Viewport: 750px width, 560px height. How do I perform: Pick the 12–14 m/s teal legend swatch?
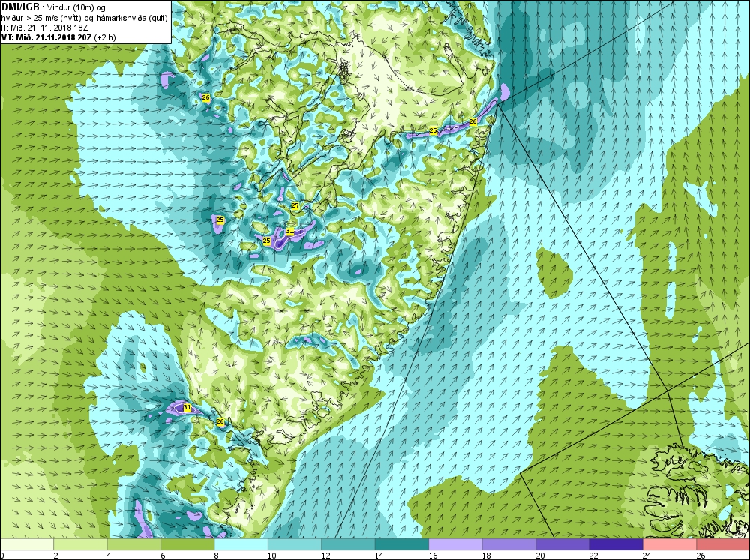tap(348, 544)
